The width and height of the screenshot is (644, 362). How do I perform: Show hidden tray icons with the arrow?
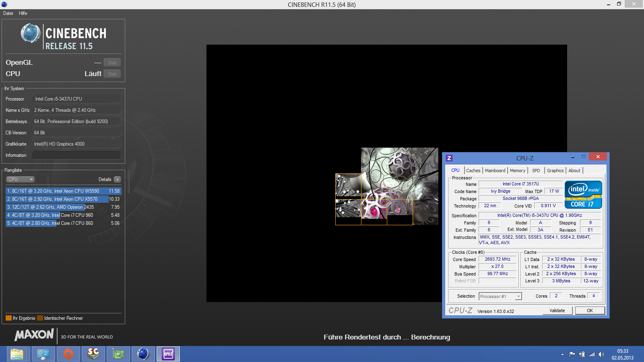(x=562, y=354)
